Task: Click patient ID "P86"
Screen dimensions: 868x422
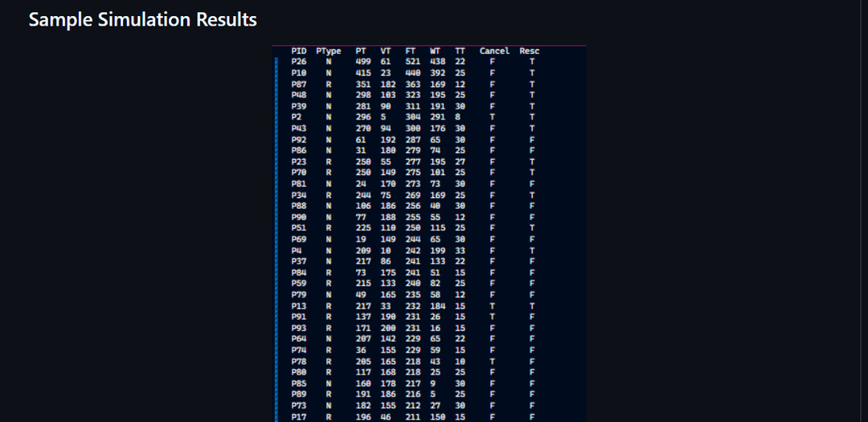Action: [x=299, y=150]
